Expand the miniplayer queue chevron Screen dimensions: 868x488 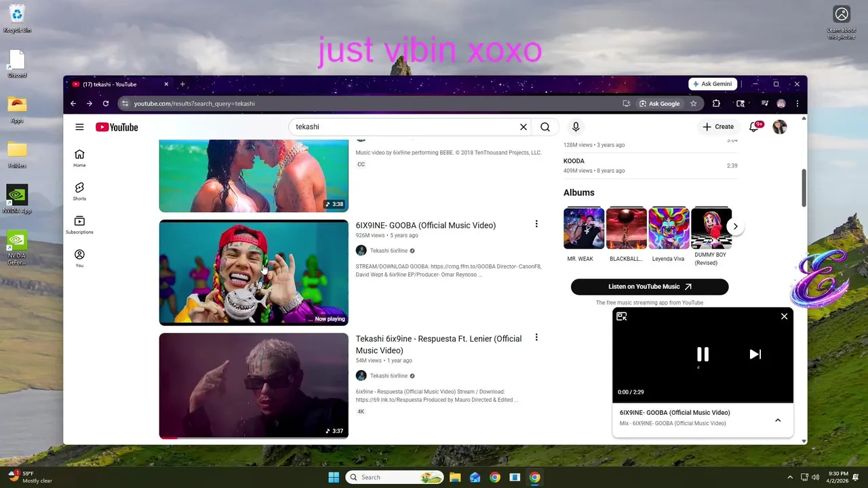click(x=778, y=420)
